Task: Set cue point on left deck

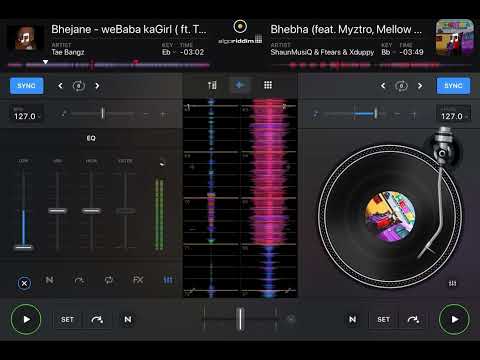Action: pyautogui.click(x=67, y=319)
